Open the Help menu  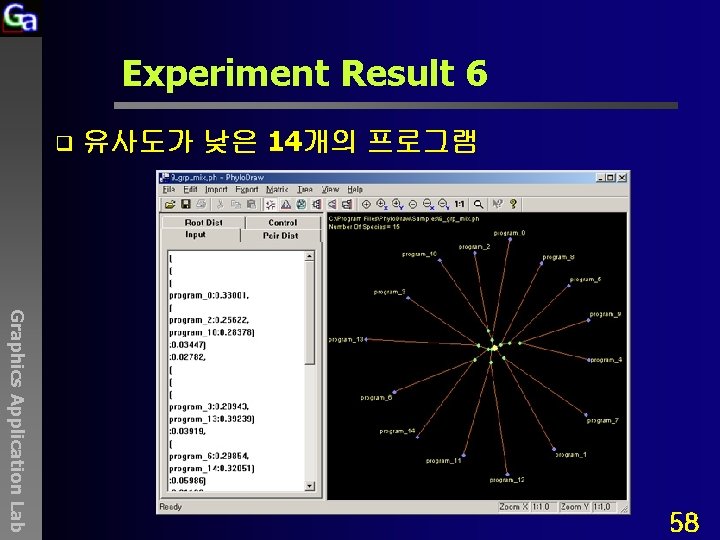355,190
